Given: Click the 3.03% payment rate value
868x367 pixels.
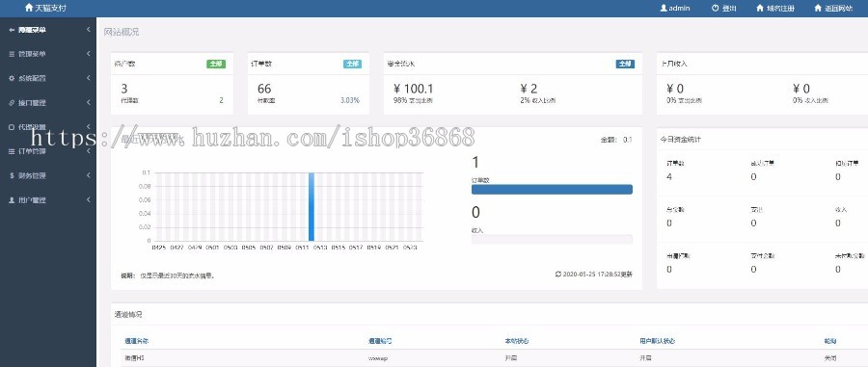Looking at the screenshot, I should click(x=350, y=100).
